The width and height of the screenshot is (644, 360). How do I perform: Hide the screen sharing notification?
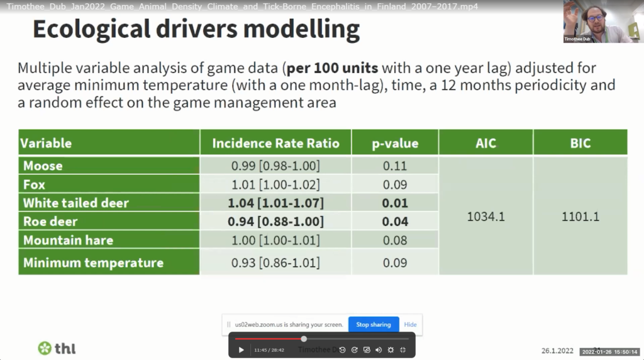click(410, 325)
